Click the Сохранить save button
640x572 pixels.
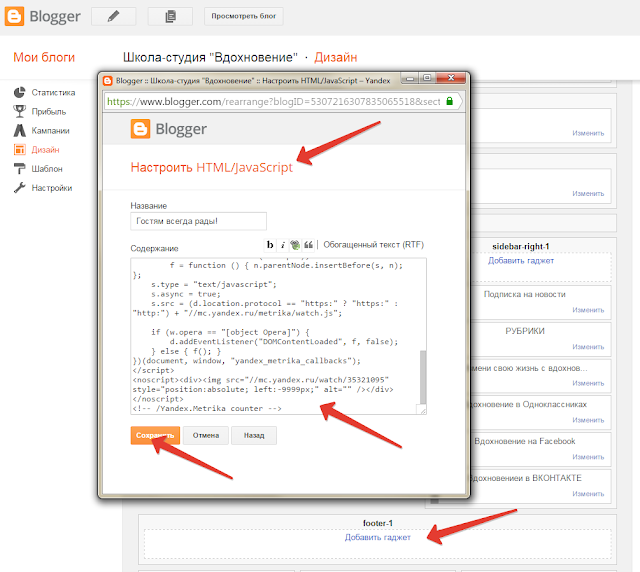click(x=155, y=436)
